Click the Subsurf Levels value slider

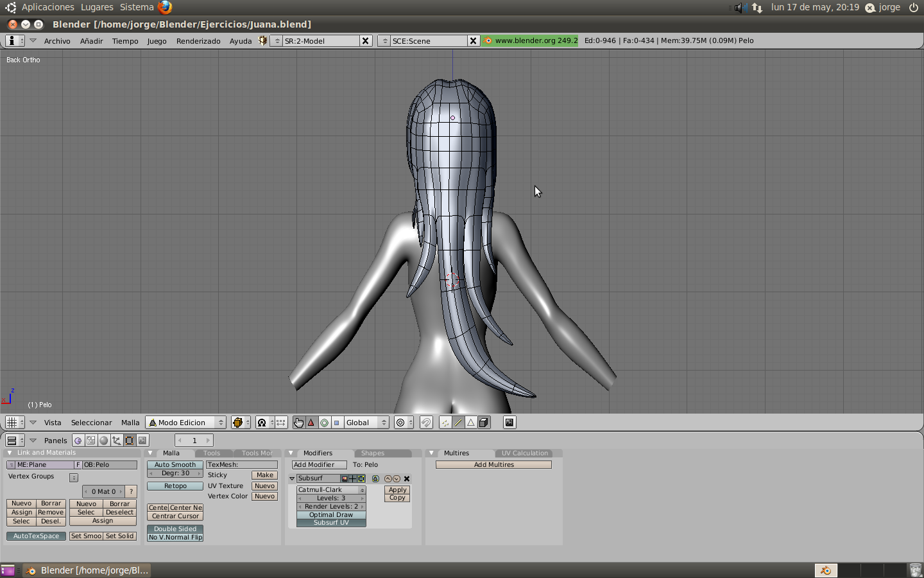point(331,498)
